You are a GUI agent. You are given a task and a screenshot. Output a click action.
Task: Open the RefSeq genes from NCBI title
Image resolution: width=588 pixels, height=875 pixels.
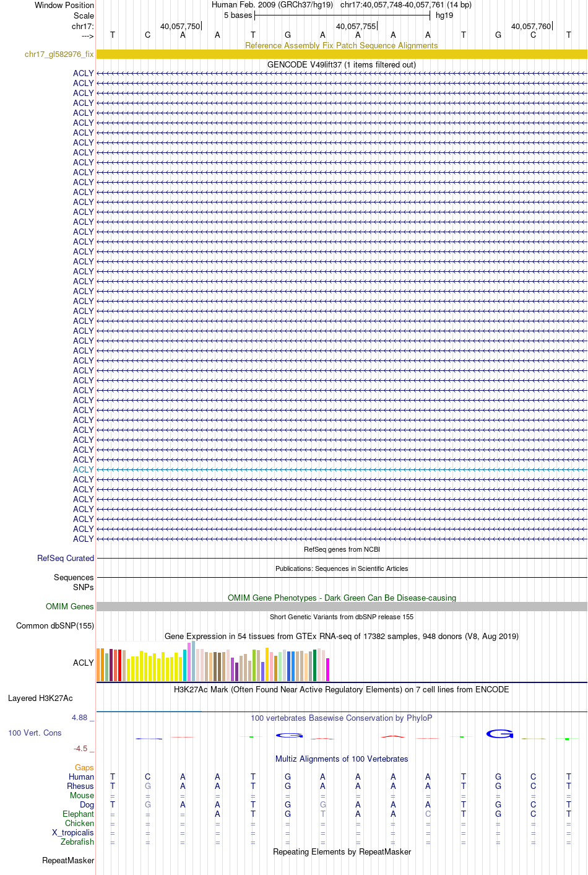(x=342, y=549)
